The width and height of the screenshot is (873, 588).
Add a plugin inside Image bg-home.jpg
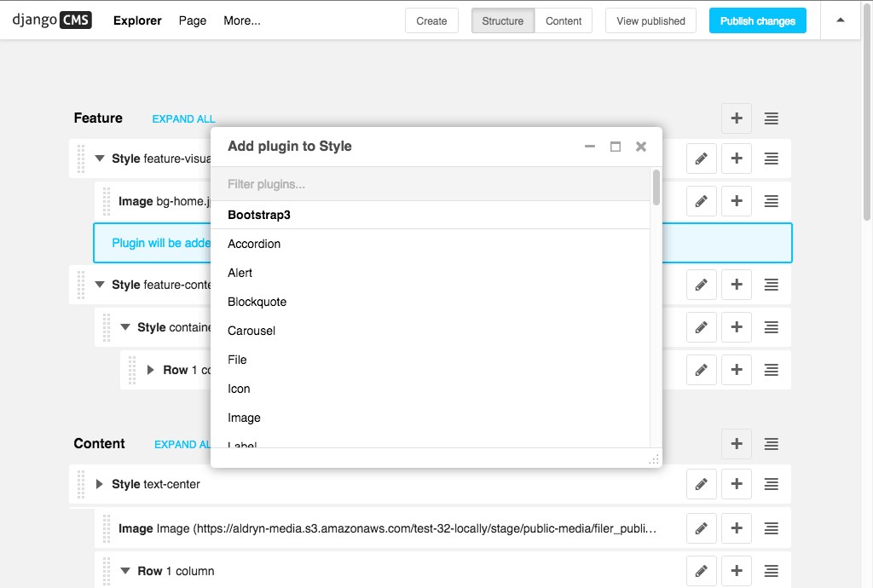tap(737, 201)
